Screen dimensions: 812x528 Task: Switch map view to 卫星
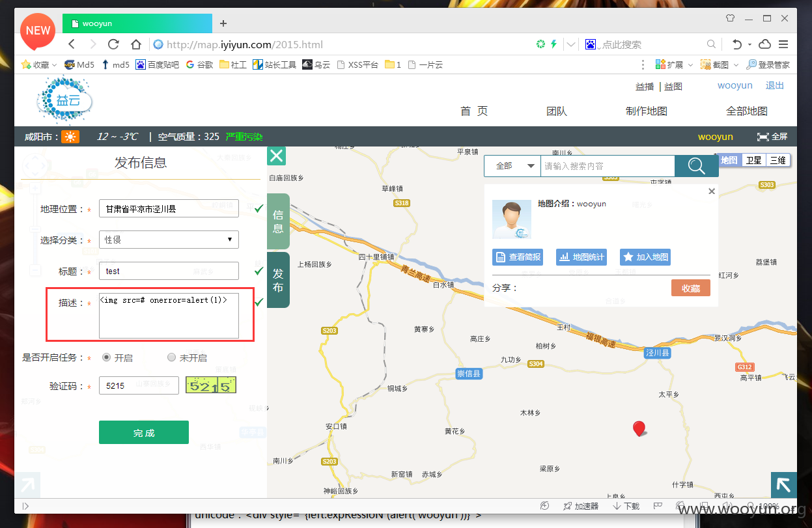(753, 160)
